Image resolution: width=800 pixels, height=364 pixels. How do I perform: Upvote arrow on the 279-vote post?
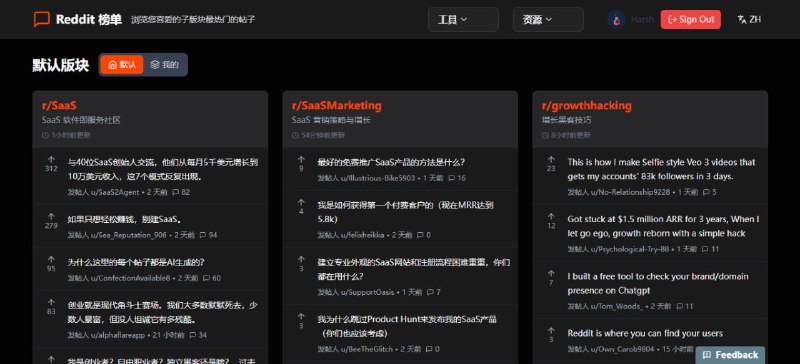[x=51, y=216]
